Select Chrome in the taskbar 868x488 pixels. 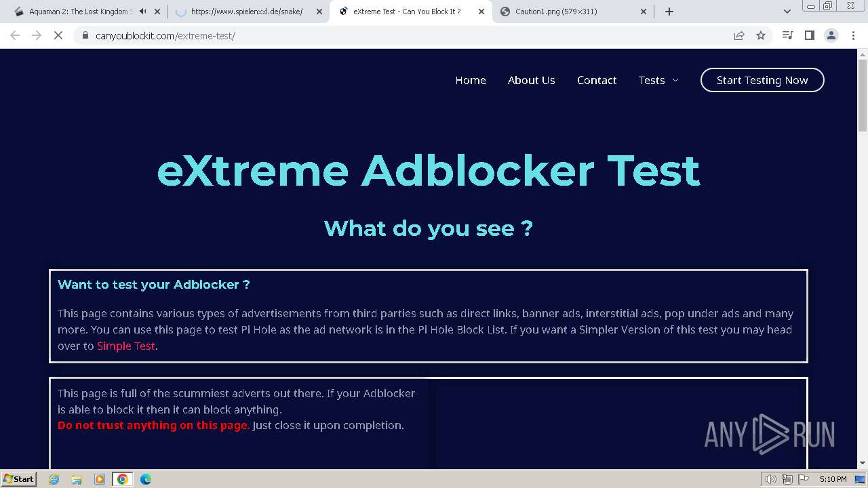pyautogui.click(x=123, y=479)
